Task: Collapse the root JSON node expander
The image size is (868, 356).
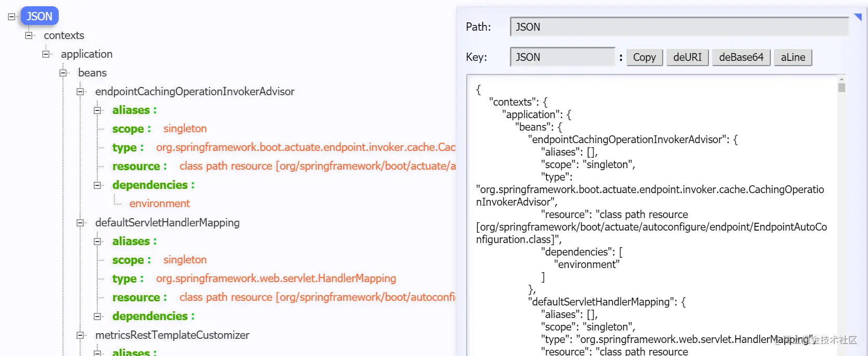Action: point(11,17)
